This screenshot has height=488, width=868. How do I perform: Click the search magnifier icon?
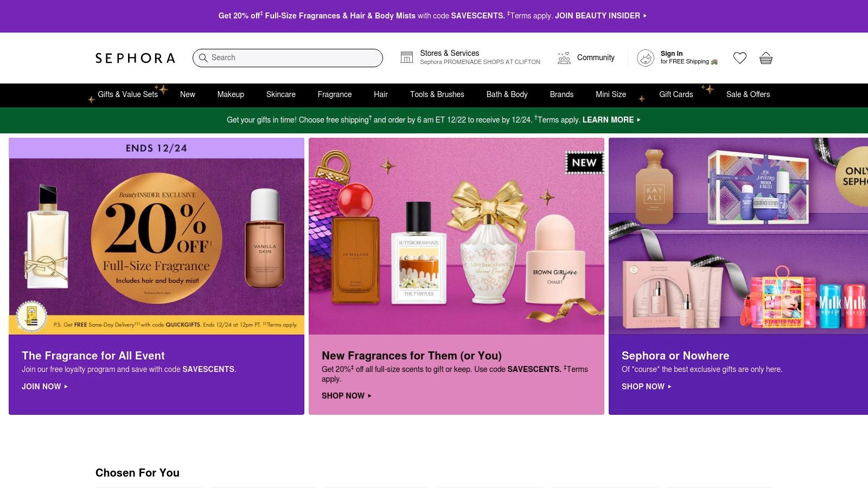203,57
